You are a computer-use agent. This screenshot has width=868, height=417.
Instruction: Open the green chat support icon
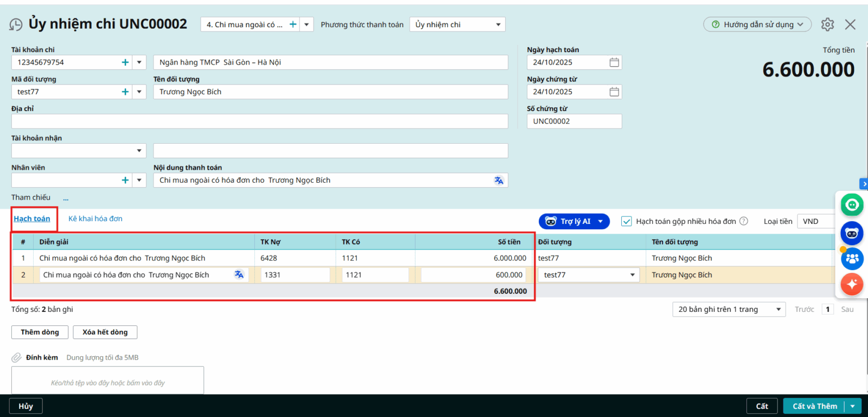coord(852,205)
